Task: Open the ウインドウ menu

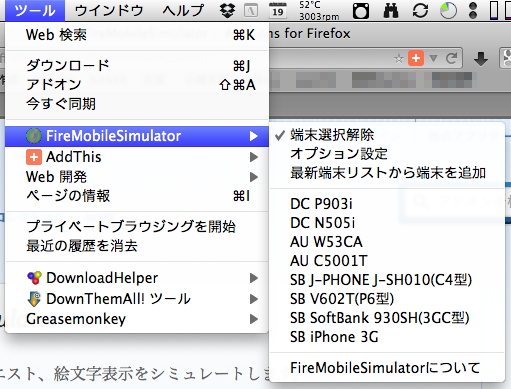Action: 109,10
